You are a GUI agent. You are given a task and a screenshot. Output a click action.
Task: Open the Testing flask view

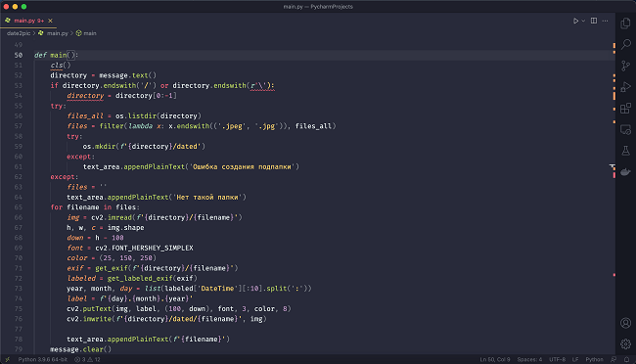(625, 151)
